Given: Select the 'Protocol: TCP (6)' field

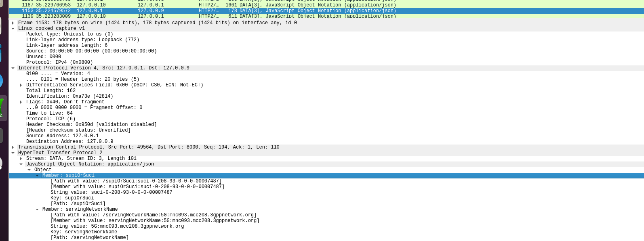Looking at the screenshot, I should [51, 119].
